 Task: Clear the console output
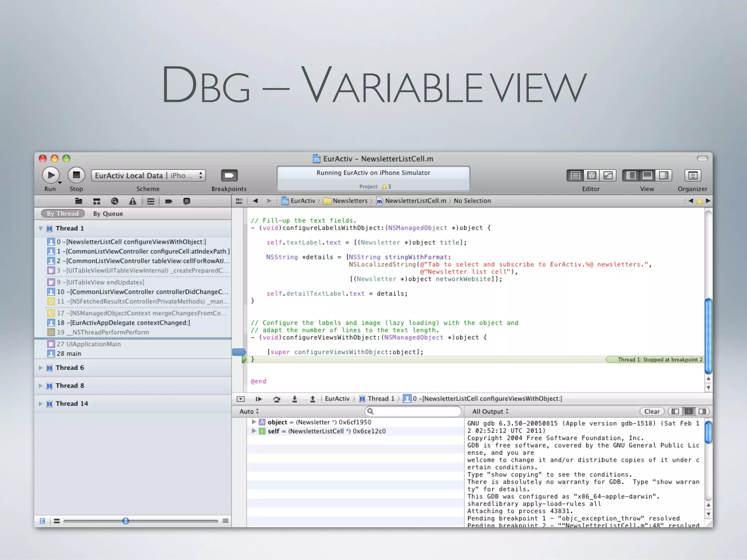click(652, 411)
